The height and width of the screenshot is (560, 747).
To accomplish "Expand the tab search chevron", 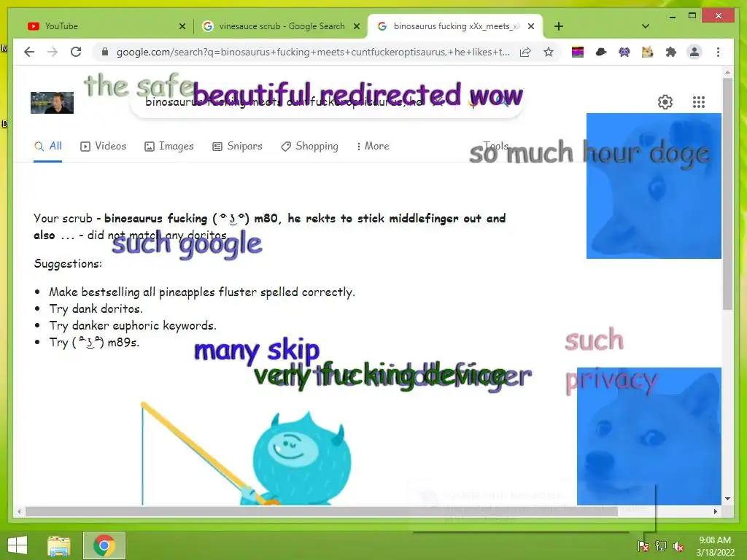I will pos(646,26).
